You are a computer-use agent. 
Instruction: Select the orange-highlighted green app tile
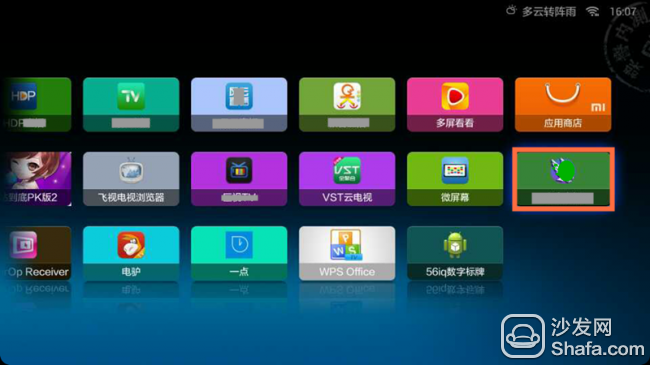563,179
